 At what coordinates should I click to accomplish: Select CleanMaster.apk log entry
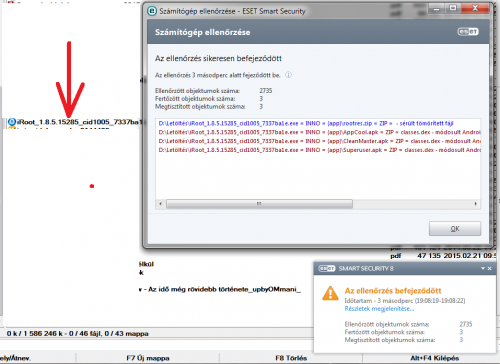pyautogui.click(x=319, y=141)
